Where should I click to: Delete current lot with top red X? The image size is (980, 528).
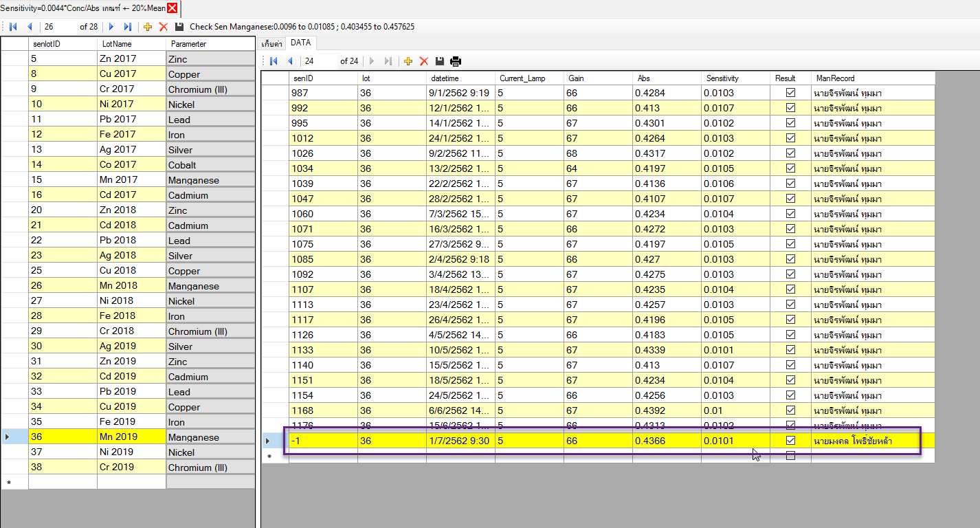tap(164, 27)
